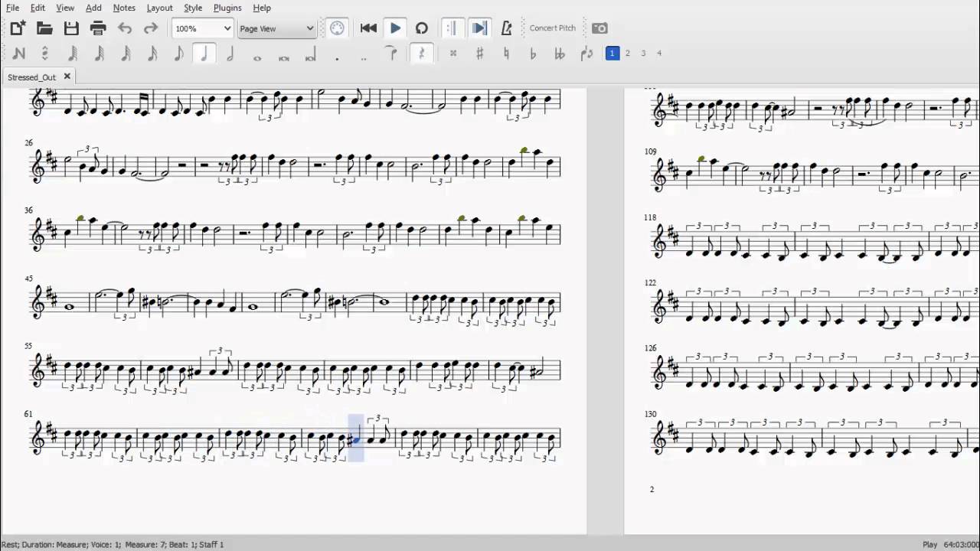Open the Layout menu
This screenshot has height=551, width=980.
coord(159,8)
